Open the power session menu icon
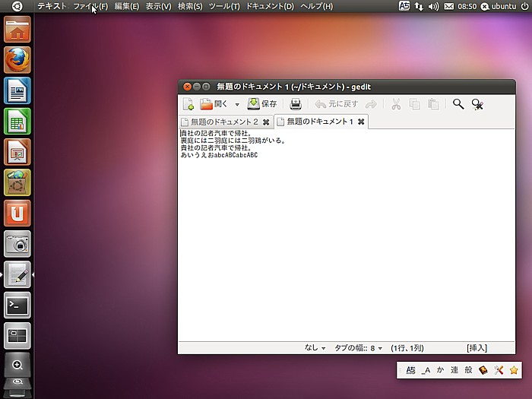Viewport: 532px width, 399px height. [524, 6]
